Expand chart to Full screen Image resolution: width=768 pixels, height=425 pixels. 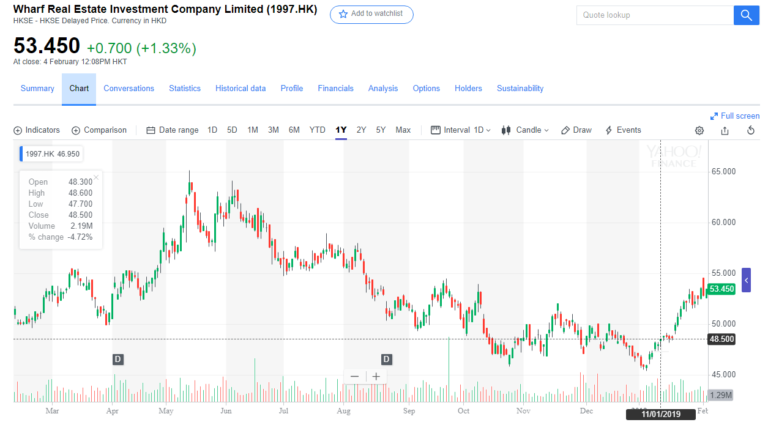pos(735,116)
